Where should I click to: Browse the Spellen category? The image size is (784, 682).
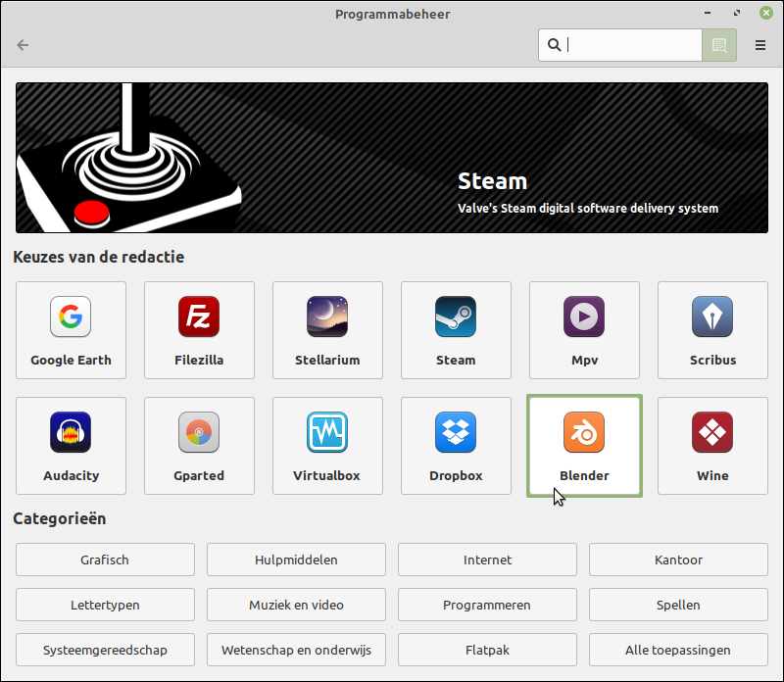[678, 606]
